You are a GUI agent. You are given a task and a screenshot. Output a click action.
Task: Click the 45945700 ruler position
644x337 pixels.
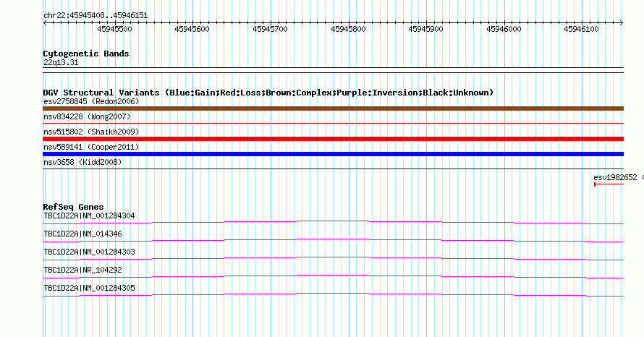pos(270,29)
